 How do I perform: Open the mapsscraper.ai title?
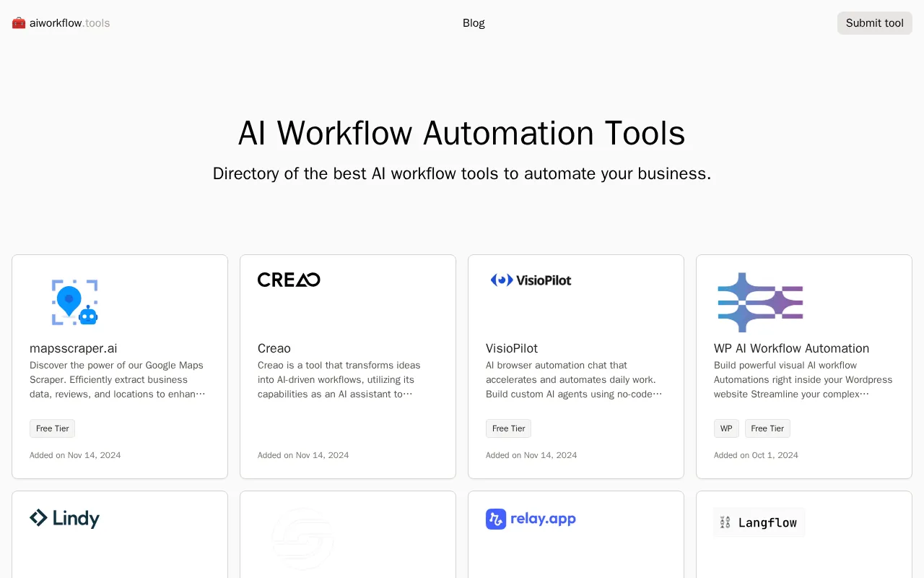tap(74, 348)
